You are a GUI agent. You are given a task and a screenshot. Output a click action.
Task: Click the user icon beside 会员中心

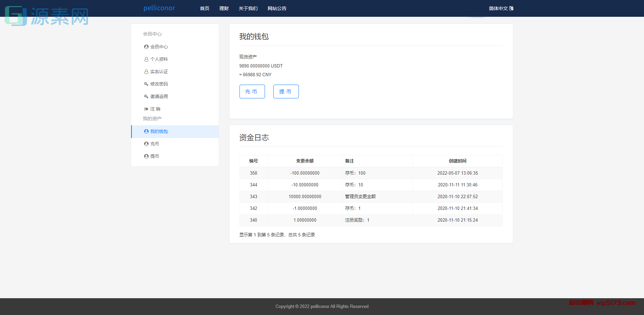[146, 47]
